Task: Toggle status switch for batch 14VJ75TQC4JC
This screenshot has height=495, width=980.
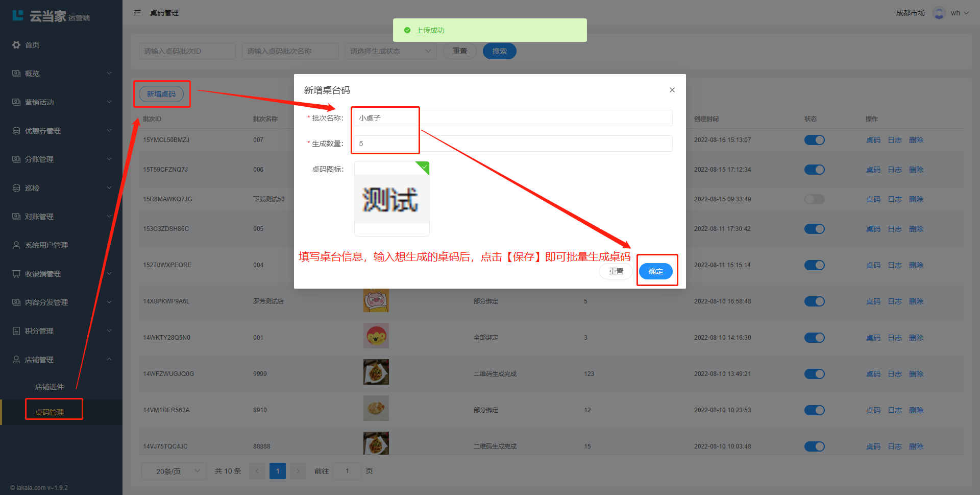Action: click(x=814, y=446)
